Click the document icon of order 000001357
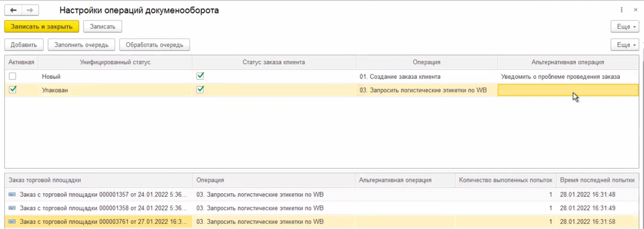This screenshot has height=229, width=644. [x=12, y=194]
